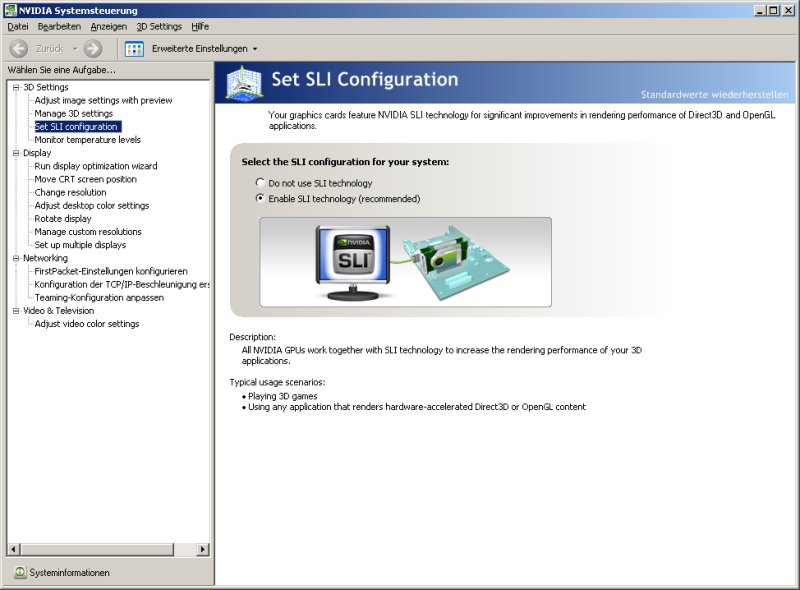Collapse the Video & Television tree node
This screenshot has height=590, width=800.
16,311
